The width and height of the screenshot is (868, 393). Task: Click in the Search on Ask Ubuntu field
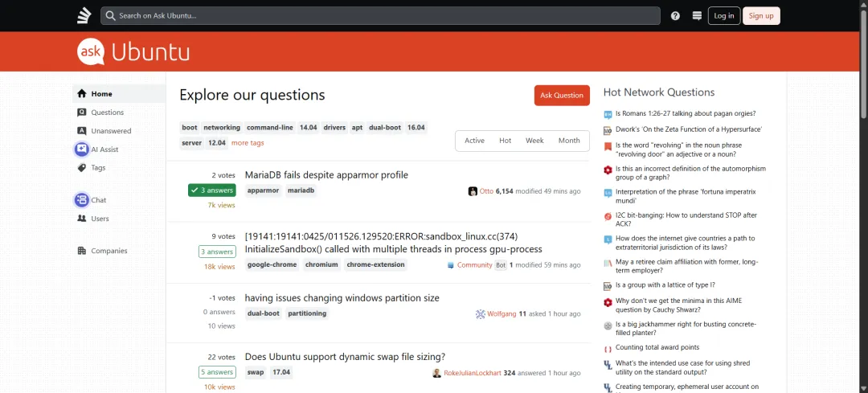(x=380, y=16)
